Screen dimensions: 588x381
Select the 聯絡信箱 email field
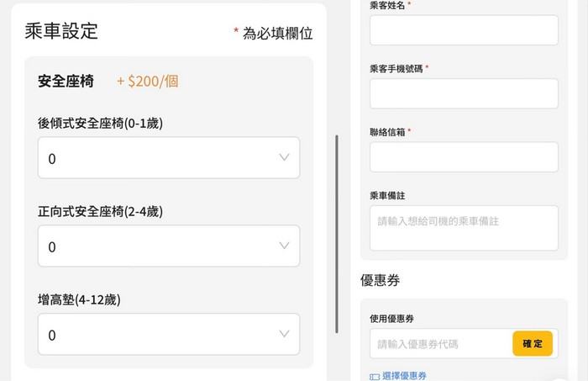464,156
